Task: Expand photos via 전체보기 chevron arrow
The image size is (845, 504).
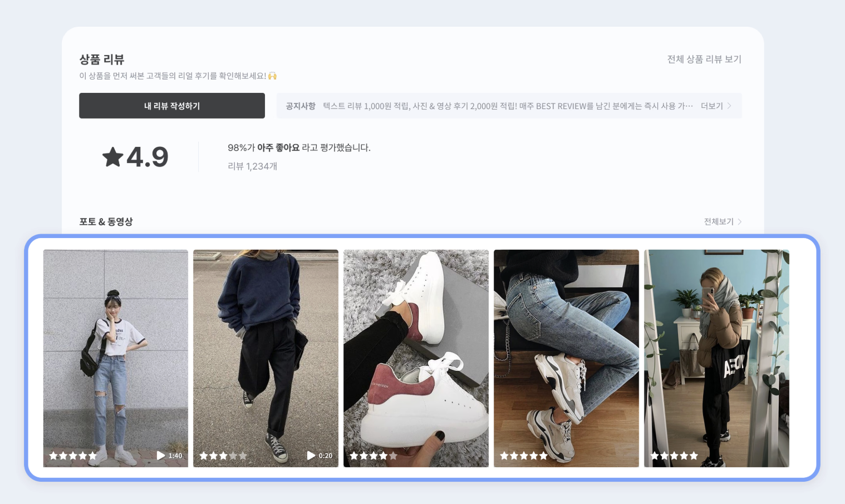Action: point(740,221)
